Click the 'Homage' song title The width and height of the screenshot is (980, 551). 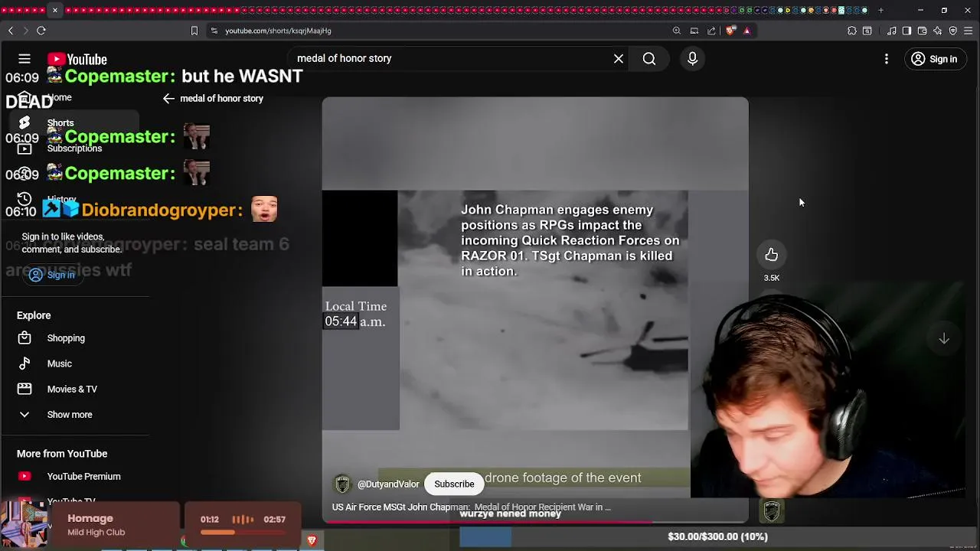coord(90,518)
